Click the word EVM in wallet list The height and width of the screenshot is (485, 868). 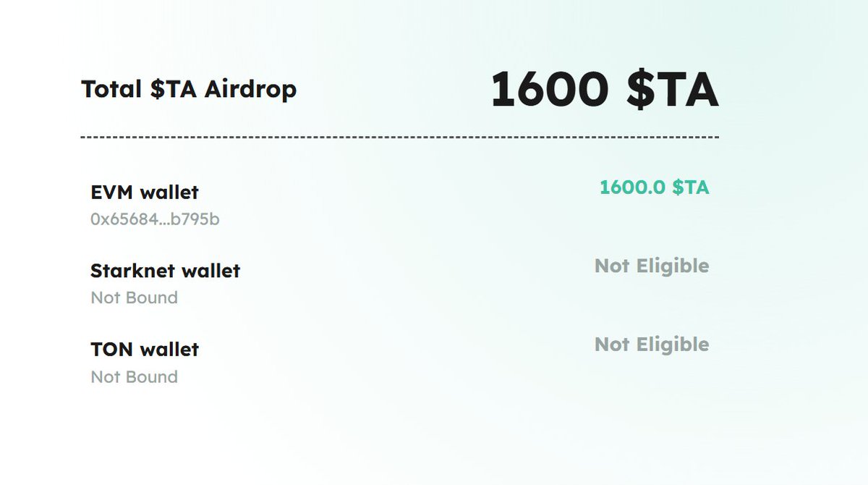(112, 193)
